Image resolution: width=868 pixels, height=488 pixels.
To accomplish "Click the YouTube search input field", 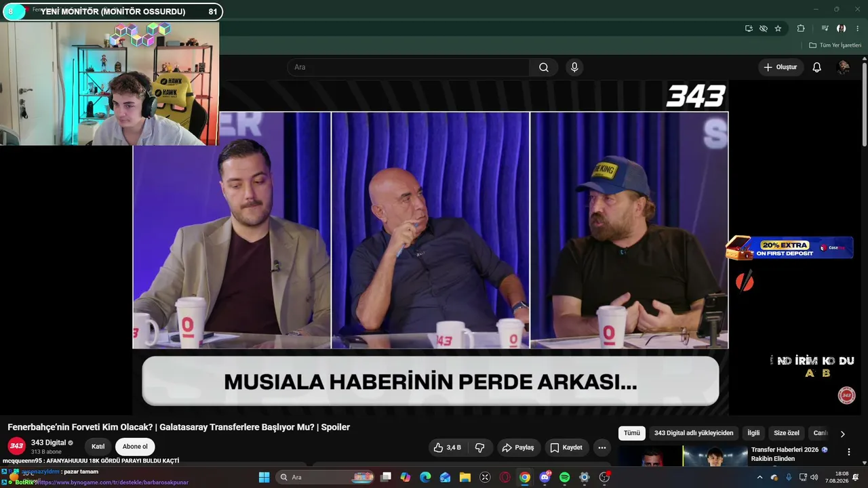I will coord(408,67).
